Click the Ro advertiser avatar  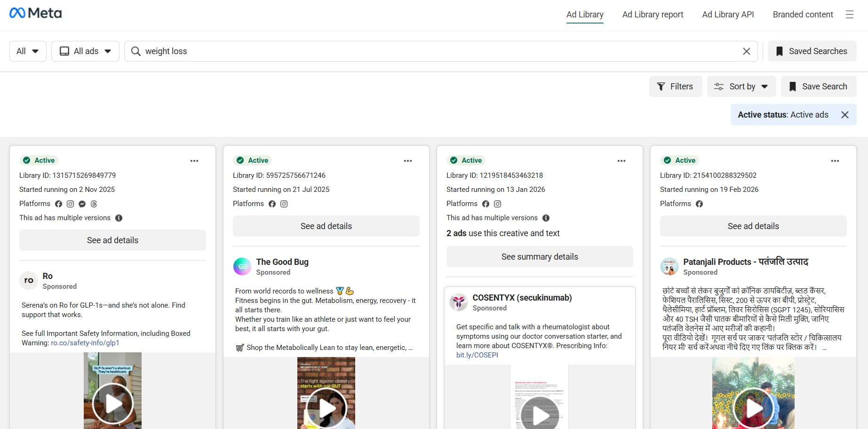coord(28,280)
